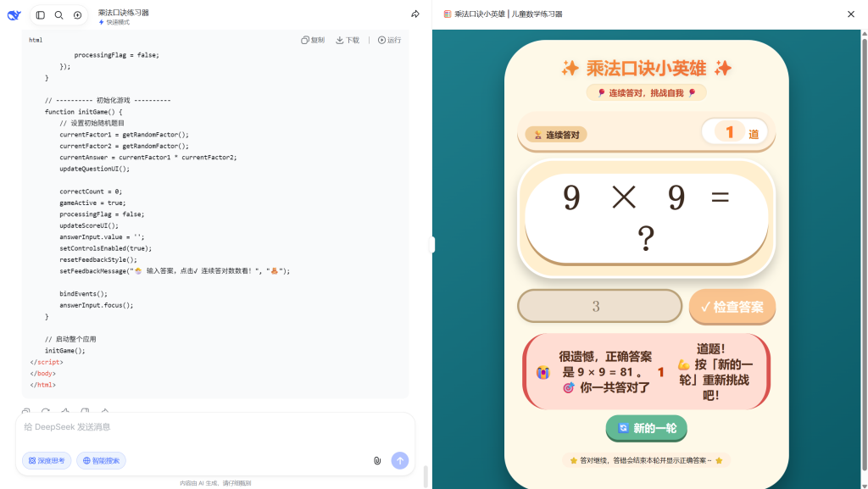Click the DeepSeek whale logo
Screen dimensions: 868x489
14,15
